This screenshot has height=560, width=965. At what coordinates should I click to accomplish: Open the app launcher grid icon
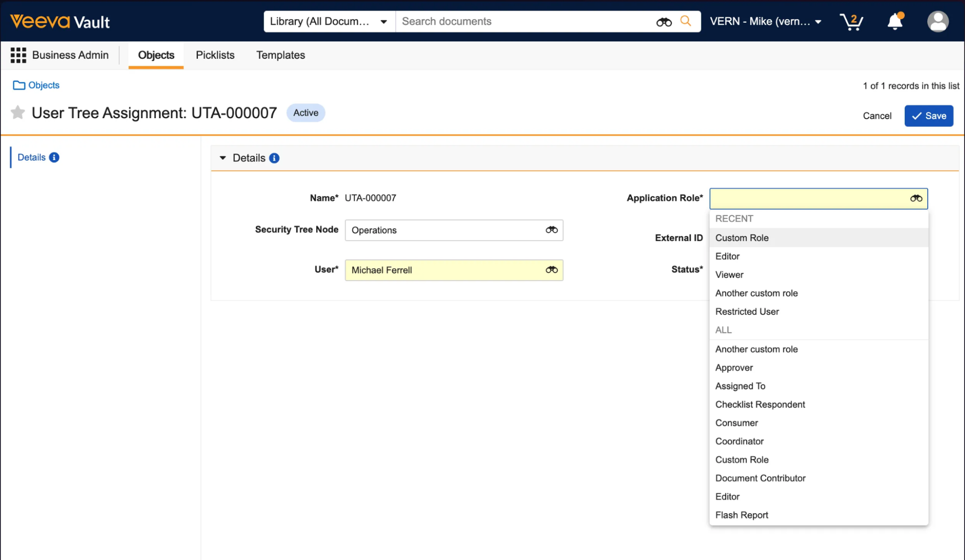(18, 55)
